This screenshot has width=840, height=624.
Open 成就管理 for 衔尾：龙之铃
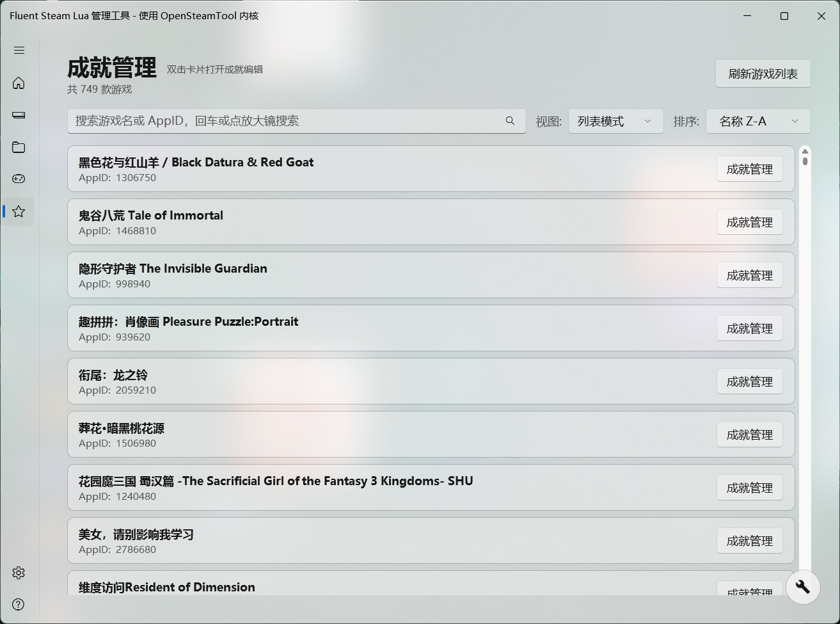749,381
